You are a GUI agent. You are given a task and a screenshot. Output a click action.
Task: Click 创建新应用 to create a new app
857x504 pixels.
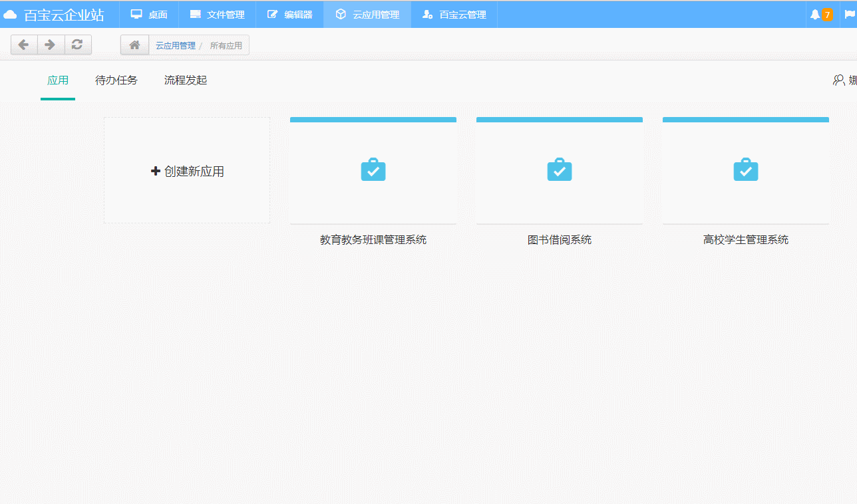pos(186,170)
